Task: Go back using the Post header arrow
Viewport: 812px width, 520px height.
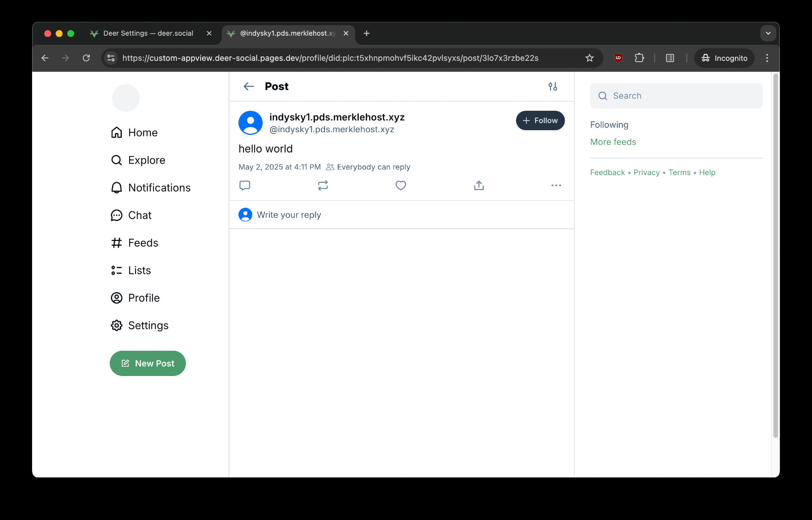Action: point(248,86)
